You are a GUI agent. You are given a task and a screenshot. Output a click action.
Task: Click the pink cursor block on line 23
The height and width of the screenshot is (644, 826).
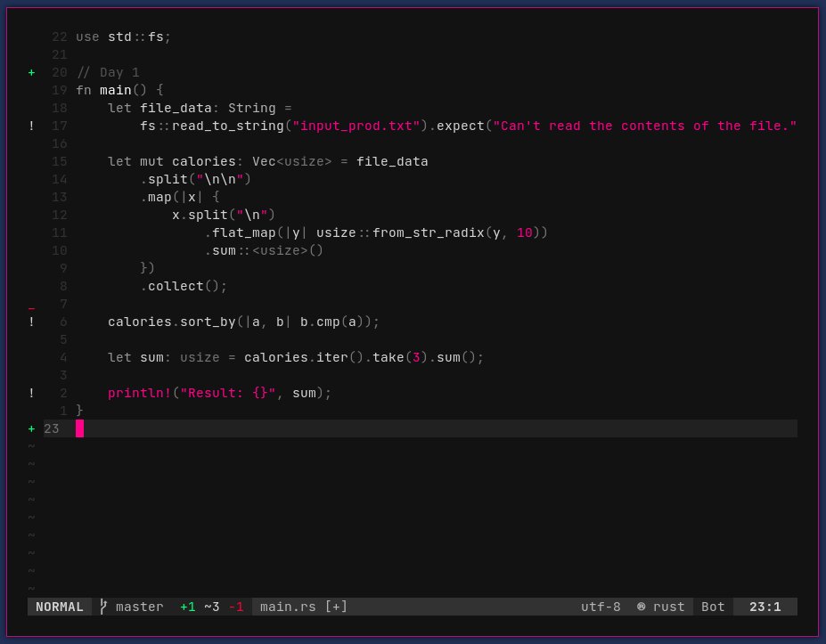(x=81, y=428)
